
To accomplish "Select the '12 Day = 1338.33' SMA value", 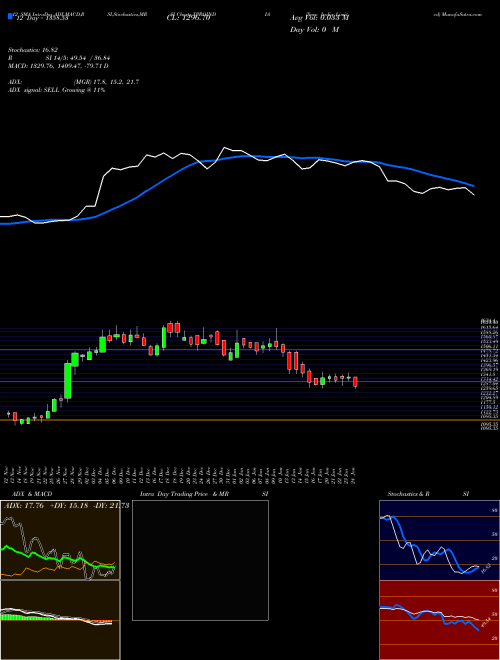I will pyautogui.click(x=41, y=18).
